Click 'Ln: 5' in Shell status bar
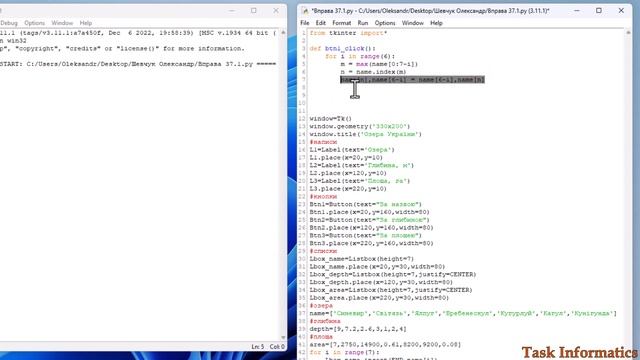The height and width of the screenshot is (360, 640). (x=258, y=347)
